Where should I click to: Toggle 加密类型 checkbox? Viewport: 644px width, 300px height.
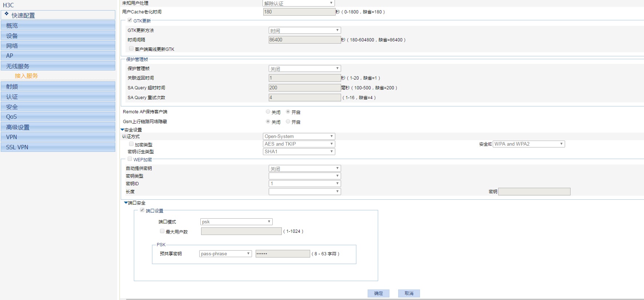[x=131, y=144]
